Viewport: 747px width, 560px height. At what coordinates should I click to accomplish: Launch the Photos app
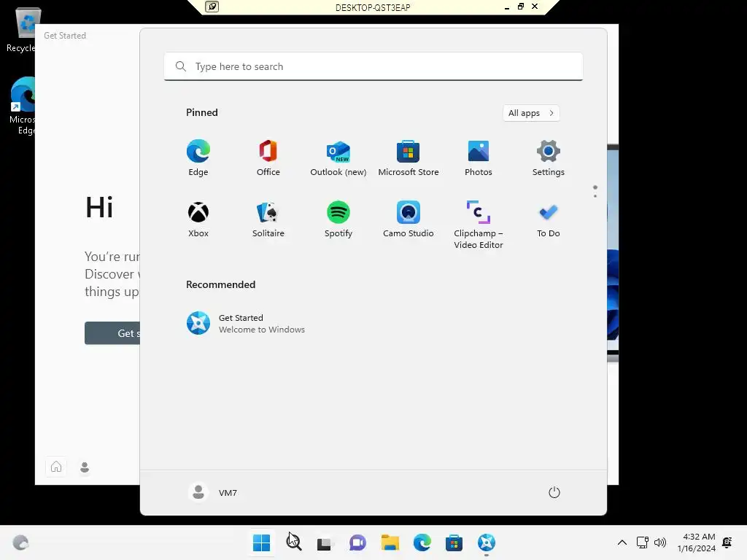coord(479,157)
